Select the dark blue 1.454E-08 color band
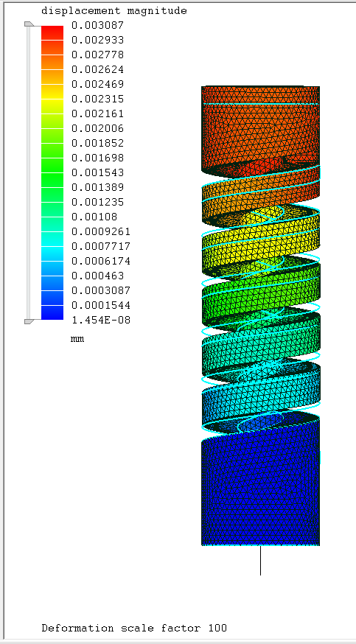 (52, 312)
